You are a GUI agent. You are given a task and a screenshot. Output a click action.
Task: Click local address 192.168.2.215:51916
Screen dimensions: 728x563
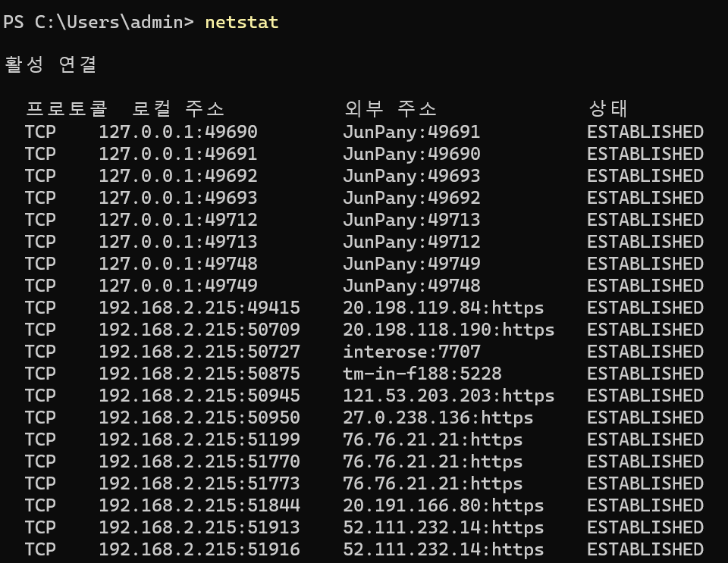199,549
